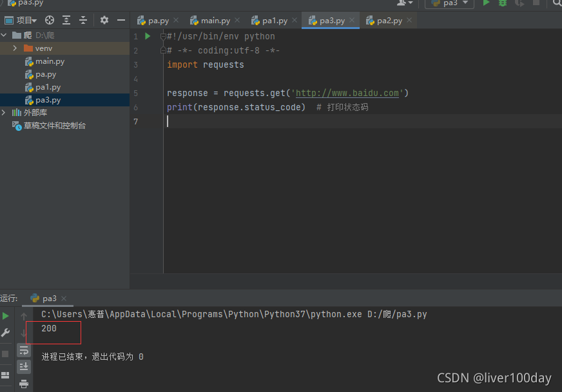Toggle soft-wrap icon in run console
This screenshot has height=392, width=562.
[x=24, y=350]
